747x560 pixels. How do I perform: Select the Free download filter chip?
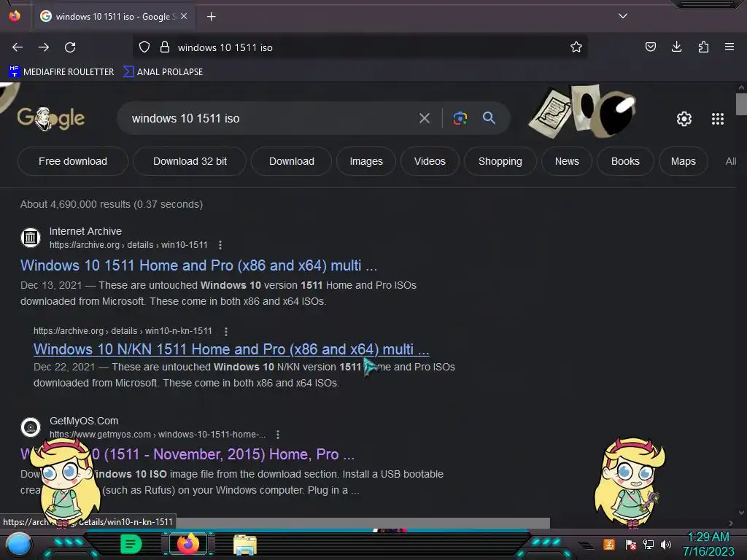pos(73,161)
